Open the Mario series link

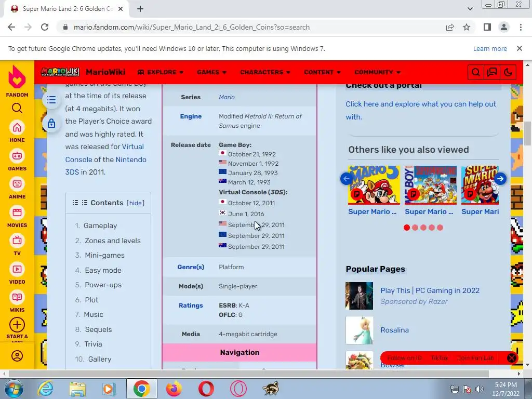point(227,97)
